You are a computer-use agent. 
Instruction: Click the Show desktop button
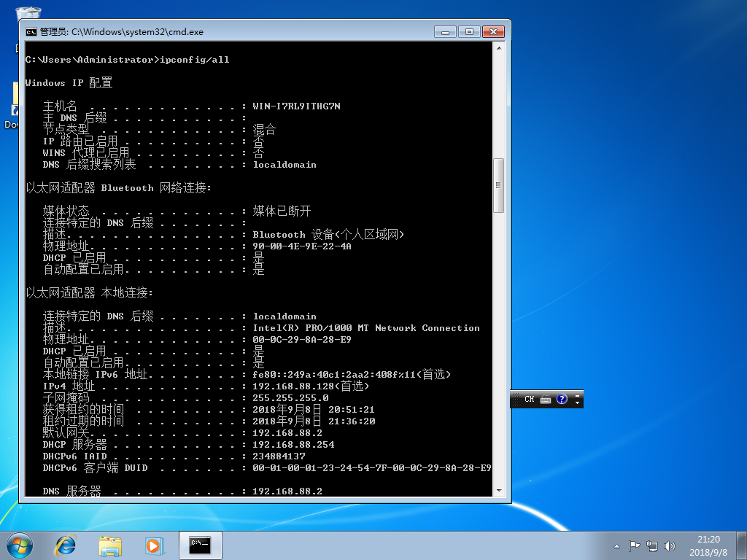coord(743,545)
